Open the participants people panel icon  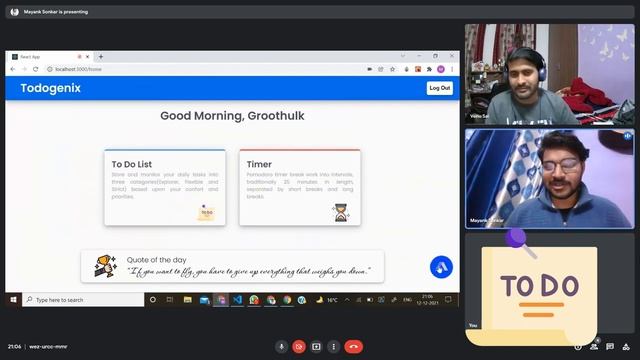pyautogui.click(x=594, y=347)
